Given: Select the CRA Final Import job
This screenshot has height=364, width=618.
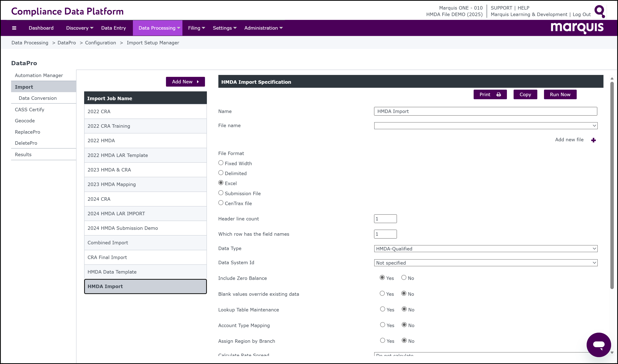Looking at the screenshot, I should click(145, 257).
